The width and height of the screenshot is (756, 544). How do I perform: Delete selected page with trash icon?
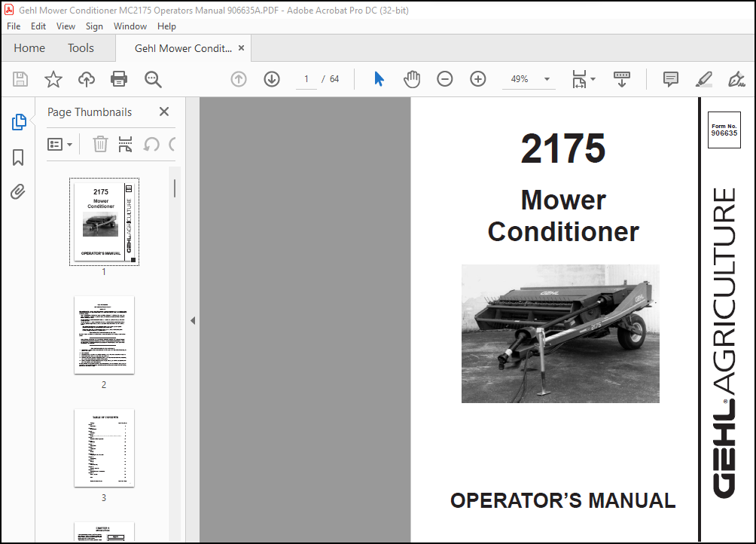click(100, 144)
